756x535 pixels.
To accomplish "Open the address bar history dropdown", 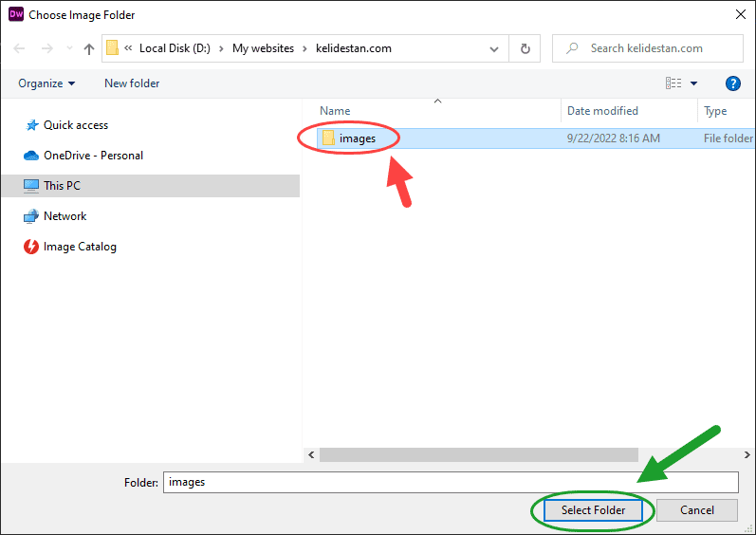I will coord(494,48).
